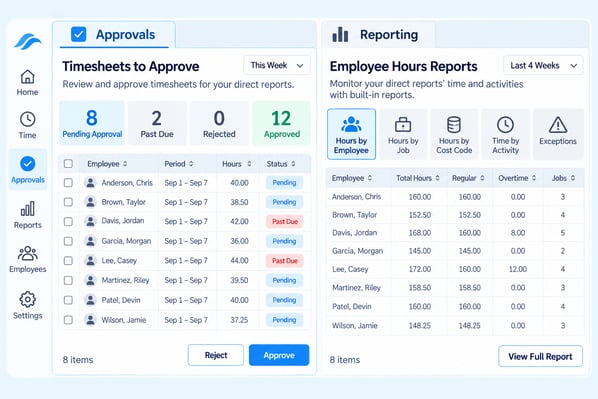Sort timesheets by Employee column header
The height and width of the screenshot is (399, 598).
[x=107, y=164]
